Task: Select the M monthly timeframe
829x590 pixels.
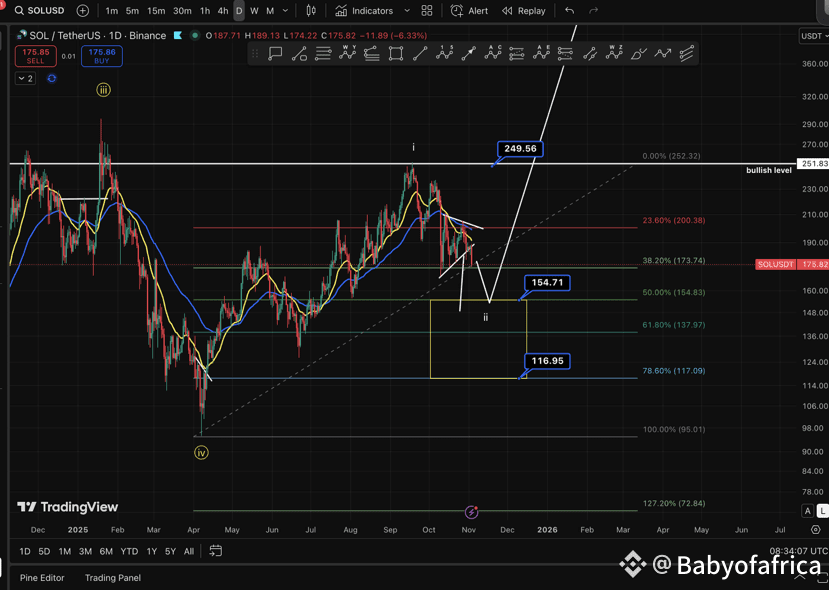Action: (270, 11)
